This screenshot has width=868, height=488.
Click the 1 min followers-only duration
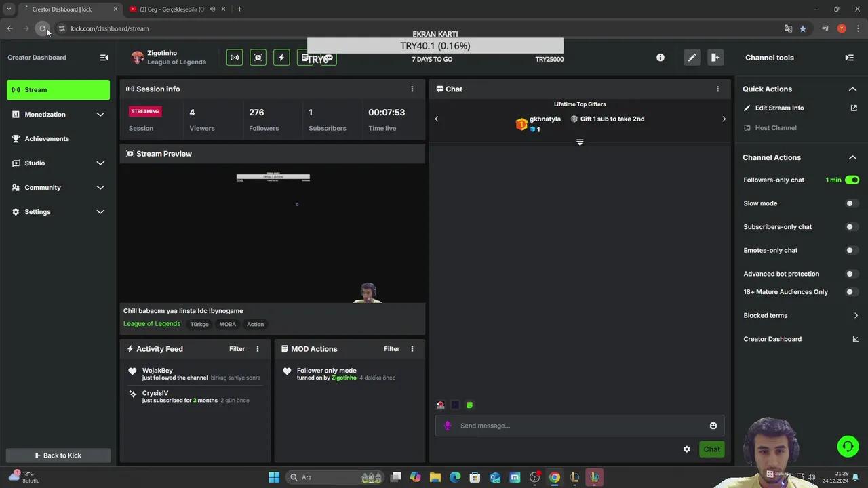coord(833,180)
